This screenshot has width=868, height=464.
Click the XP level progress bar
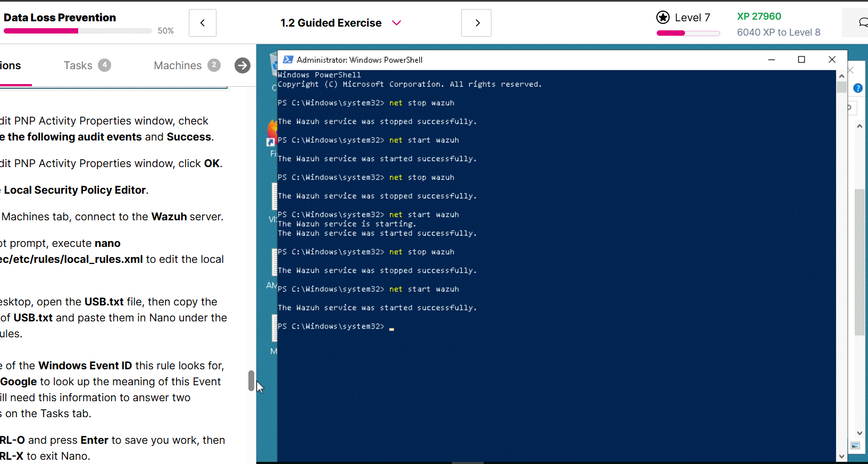pos(688,33)
